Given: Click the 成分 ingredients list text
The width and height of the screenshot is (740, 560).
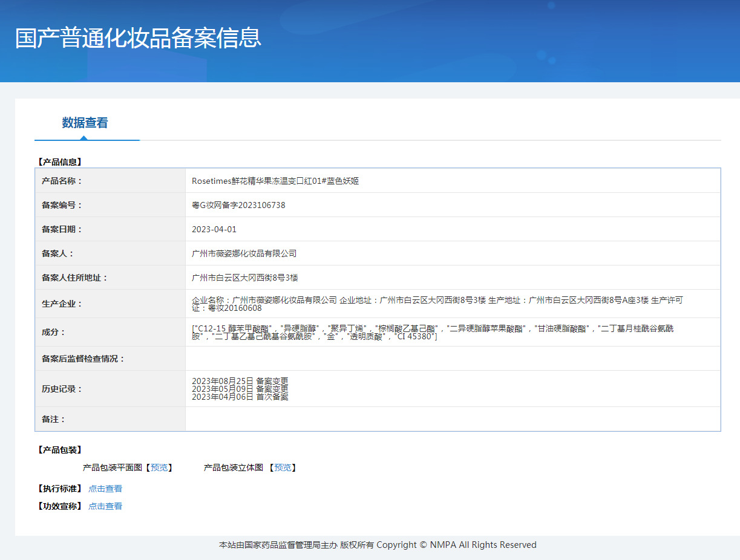Looking at the screenshot, I should click(x=432, y=332).
